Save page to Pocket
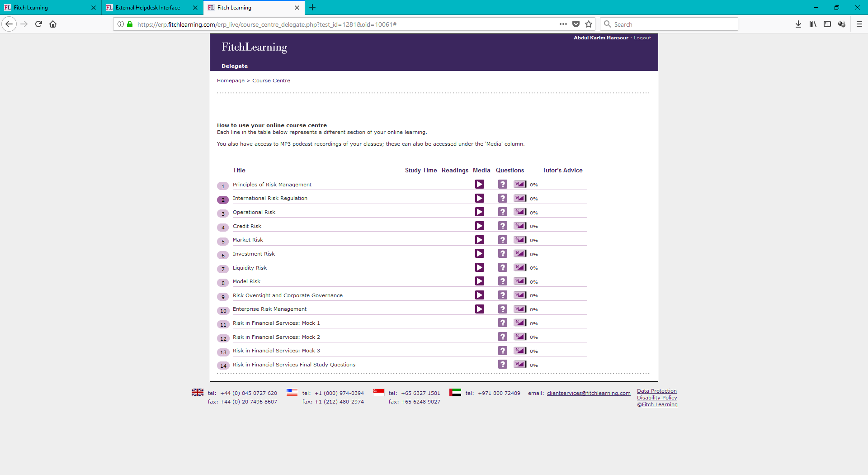This screenshot has height=475, width=868. point(576,24)
